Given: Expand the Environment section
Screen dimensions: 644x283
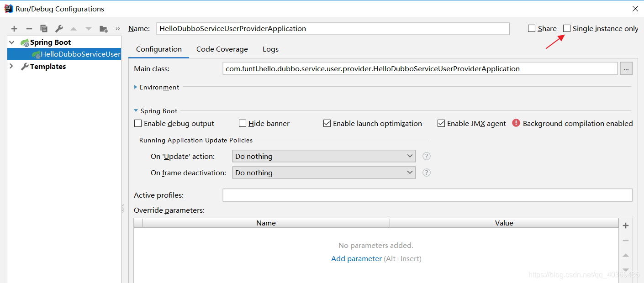Looking at the screenshot, I should [x=136, y=87].
